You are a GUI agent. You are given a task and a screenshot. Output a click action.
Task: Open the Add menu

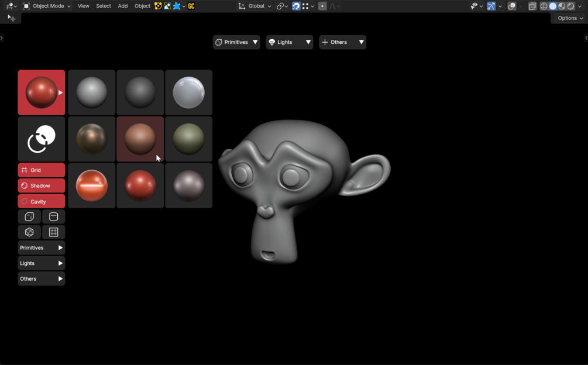point(123,6)
